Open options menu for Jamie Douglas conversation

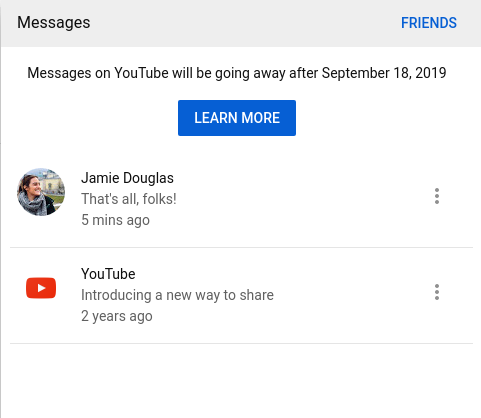(437, 196)
